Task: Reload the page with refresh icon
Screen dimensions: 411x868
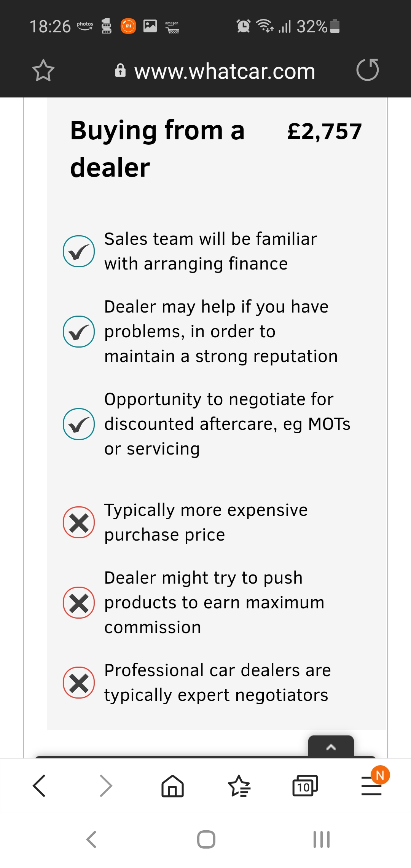Action: point(368,70)
